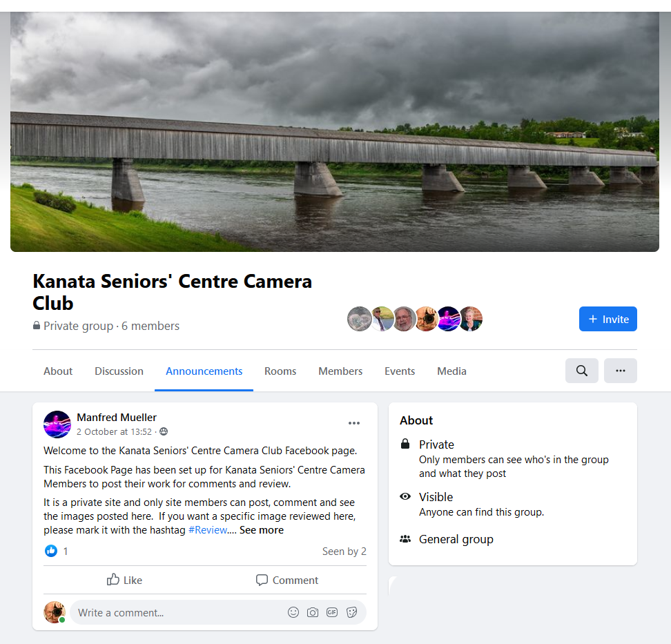Click the post audience globe icon
Screen dimensions: 671x644
(164, 432)
